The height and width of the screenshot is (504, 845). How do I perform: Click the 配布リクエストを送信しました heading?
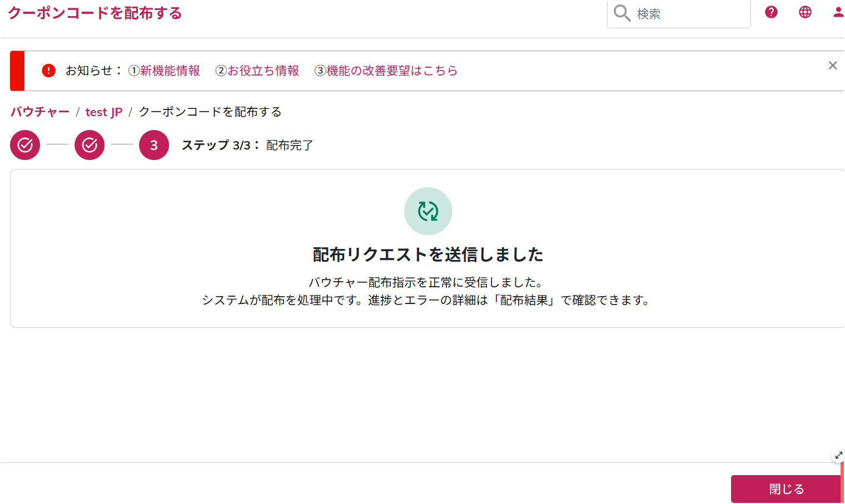click(428, 255)
